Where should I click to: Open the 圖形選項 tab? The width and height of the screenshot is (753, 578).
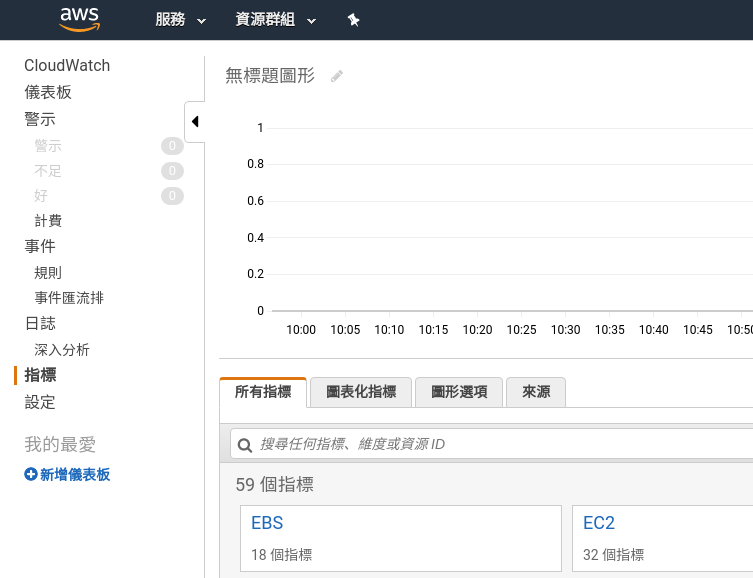click(459, 392)
